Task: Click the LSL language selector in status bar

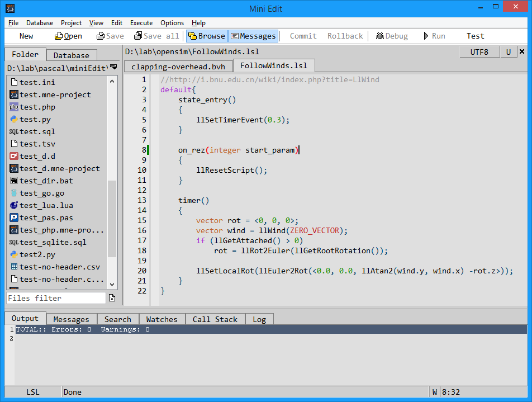Action: pos(33,392)
